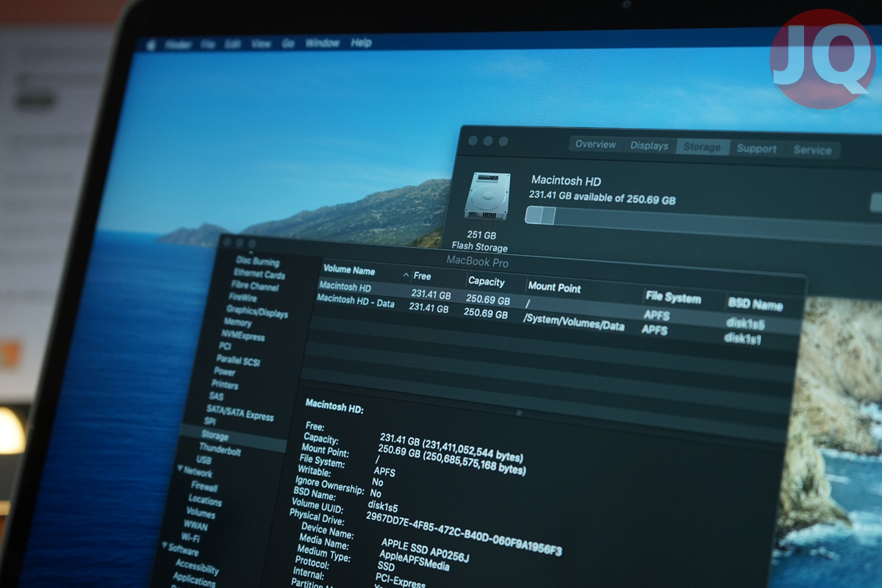This screenshot has width=882, height=588.
Task: Select Fibre Channel in the sidebar
Action: click(254, 286)
